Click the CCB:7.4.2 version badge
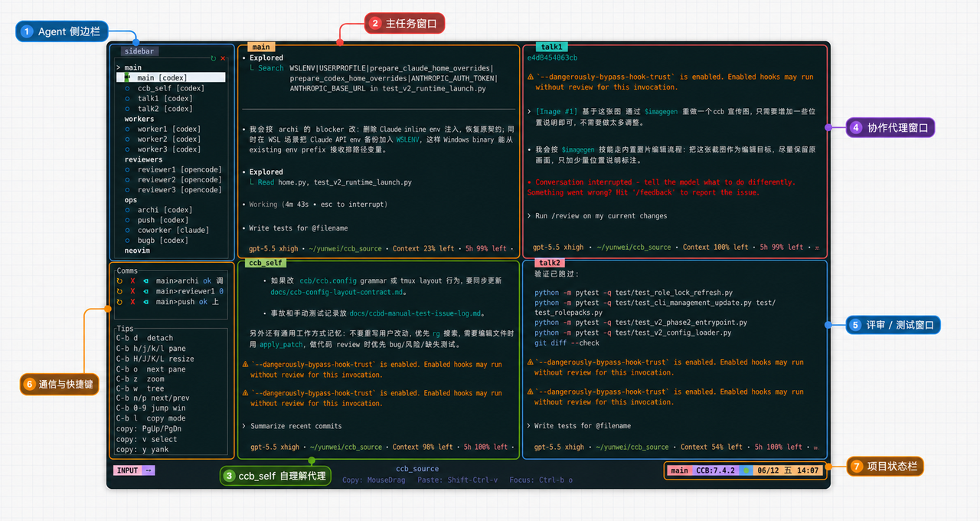 tap(715, 470)
